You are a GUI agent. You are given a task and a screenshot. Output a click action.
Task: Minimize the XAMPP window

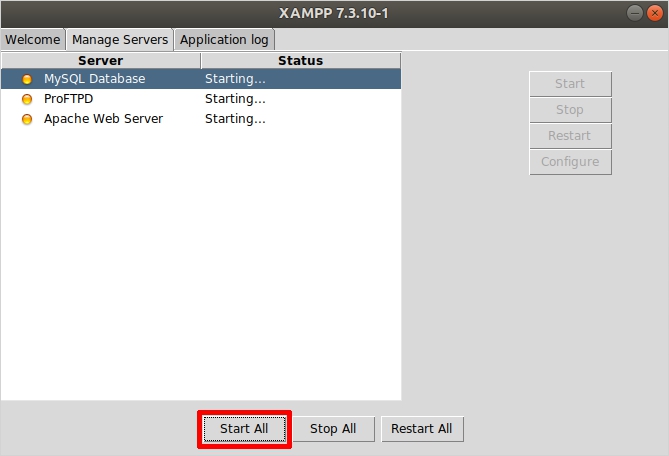click(x=635, y=13)
